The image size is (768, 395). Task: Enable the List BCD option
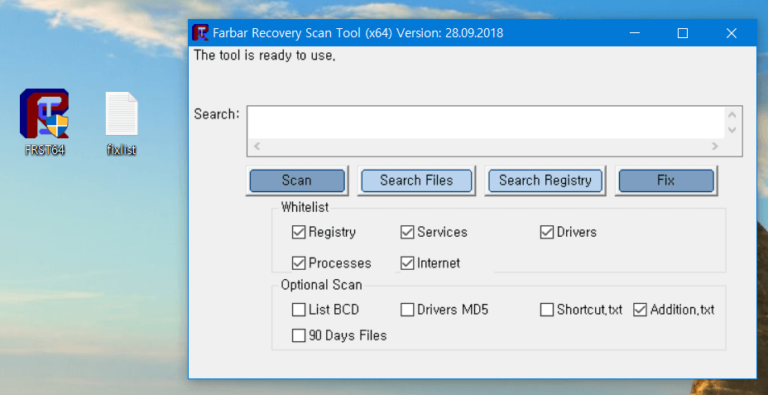tap(298, 310)
